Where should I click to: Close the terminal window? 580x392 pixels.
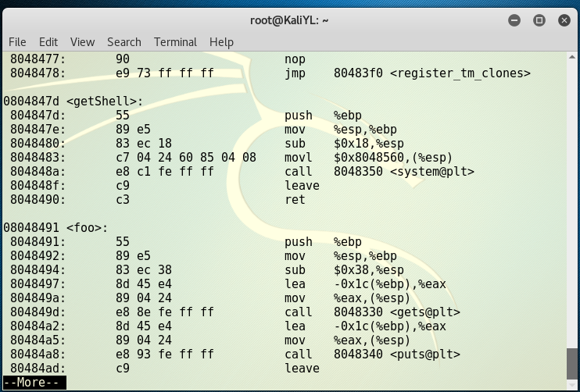tap(564, 20)
